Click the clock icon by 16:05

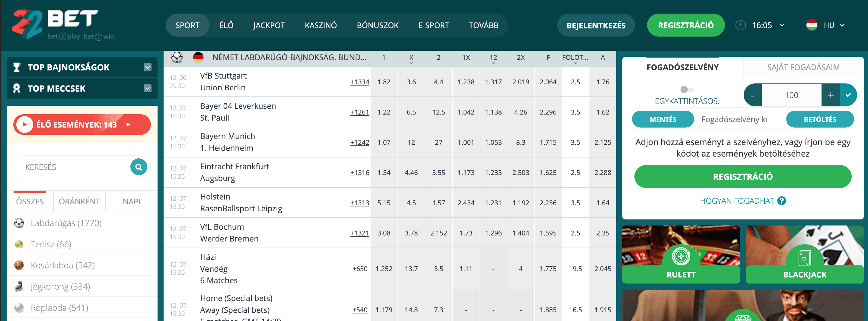pos(740,25)
